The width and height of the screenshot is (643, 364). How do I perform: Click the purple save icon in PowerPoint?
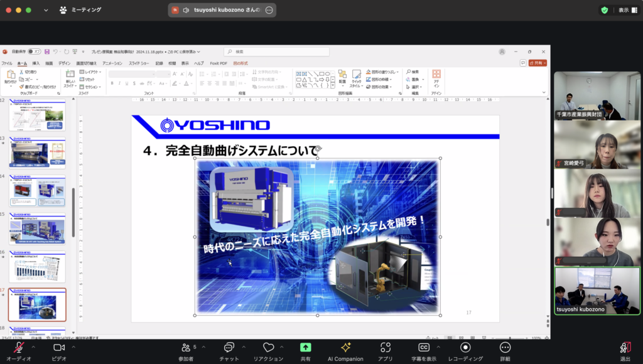[47, 51]
